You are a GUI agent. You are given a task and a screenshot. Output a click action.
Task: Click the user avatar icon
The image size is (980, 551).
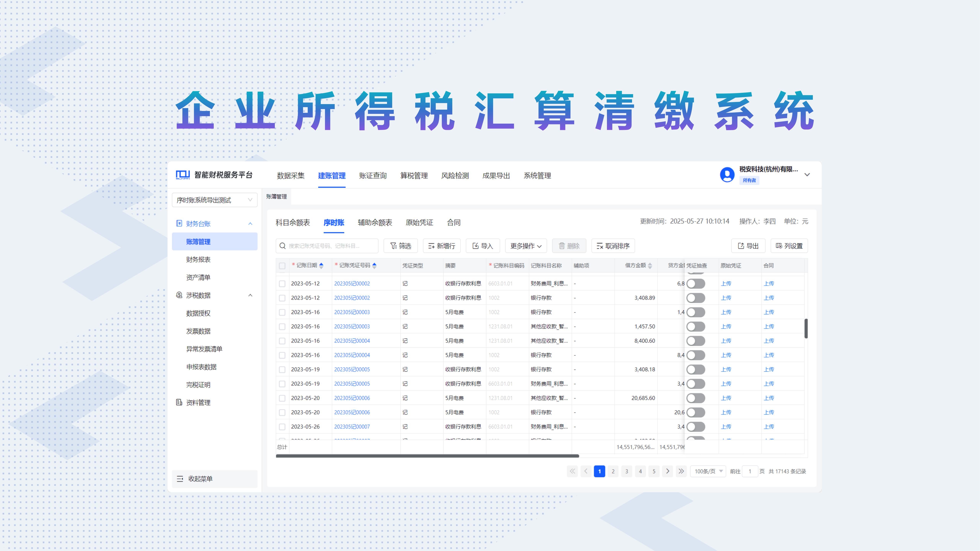click(x=727, y=174)
